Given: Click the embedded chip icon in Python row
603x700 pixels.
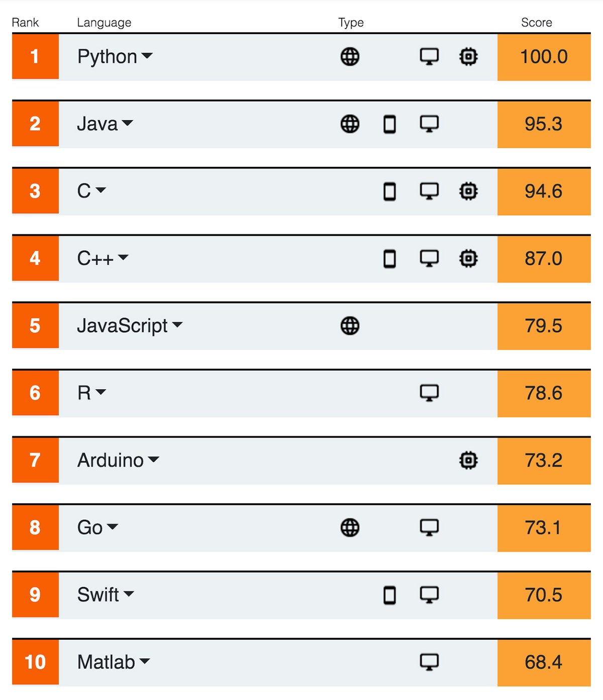Looking at the screenshot, I should 468,57.
